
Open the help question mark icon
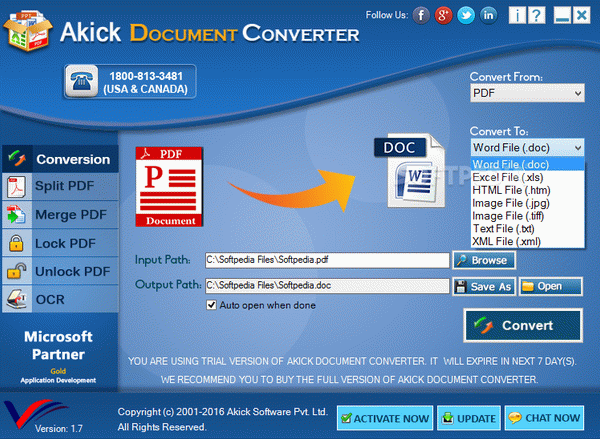536,16
